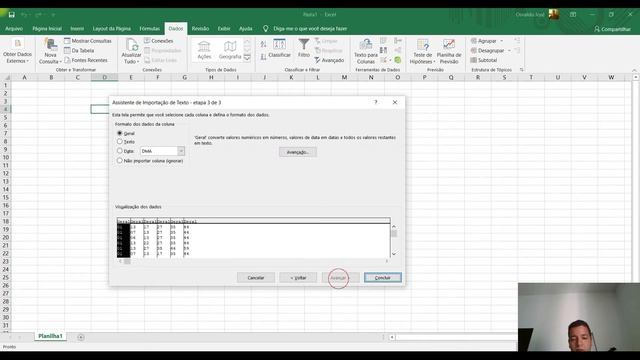Click the Cancelar button

point(256,278)
